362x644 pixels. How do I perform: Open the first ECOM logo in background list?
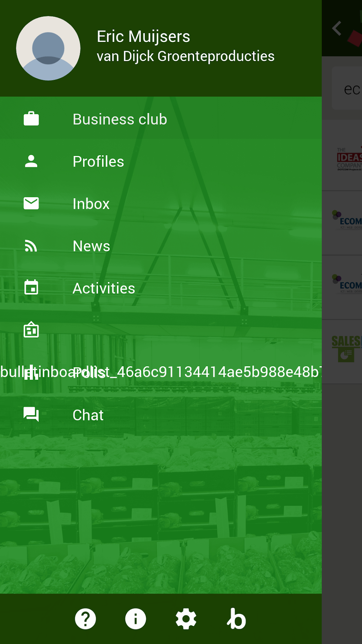click(x=347, y=220)
